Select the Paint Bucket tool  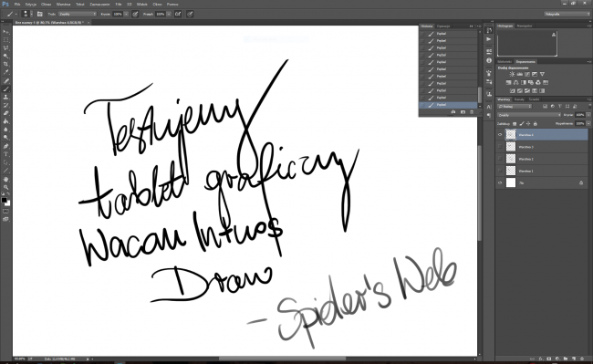point(5,121)
